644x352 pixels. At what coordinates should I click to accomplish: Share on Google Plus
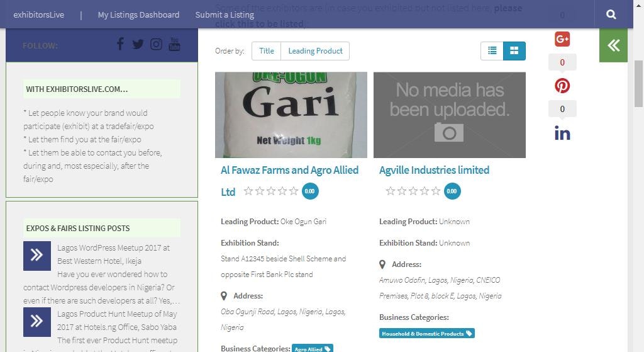562,39
